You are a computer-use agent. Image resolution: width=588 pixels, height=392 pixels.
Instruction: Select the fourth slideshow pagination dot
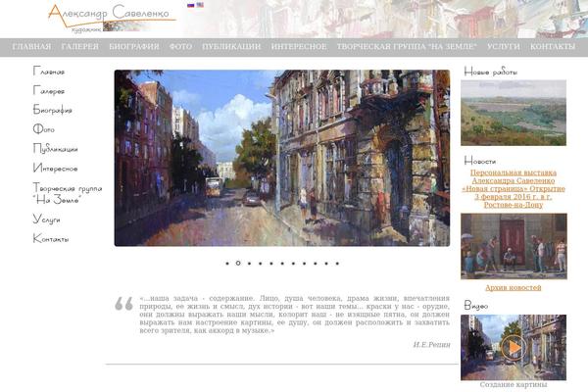[x=261, y=264]
